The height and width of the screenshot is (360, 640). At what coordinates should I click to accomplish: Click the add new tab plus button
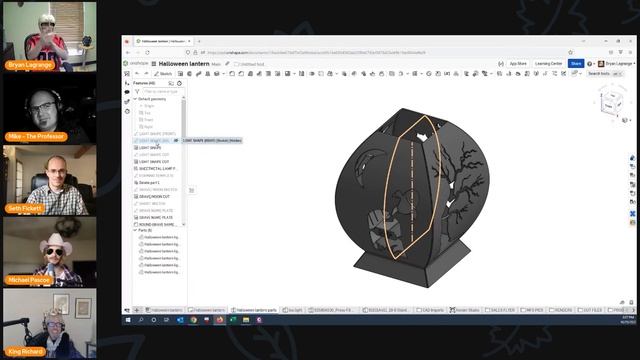click(x=137, y=310)
